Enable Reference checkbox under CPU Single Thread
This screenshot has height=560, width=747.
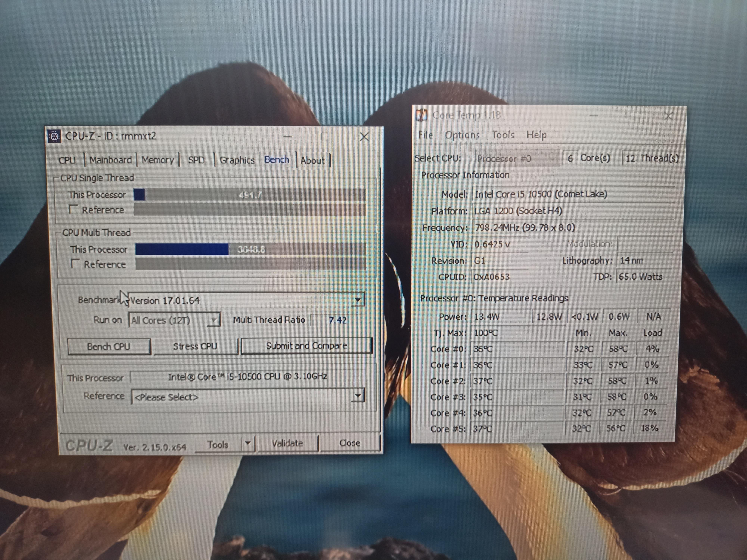tap(73, 210)
